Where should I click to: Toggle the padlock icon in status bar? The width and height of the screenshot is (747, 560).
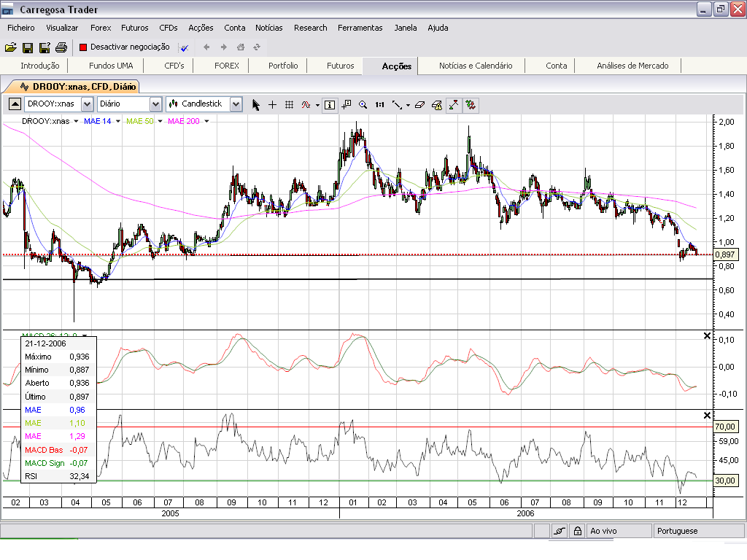pyautogui.click(x=577, y=531)
